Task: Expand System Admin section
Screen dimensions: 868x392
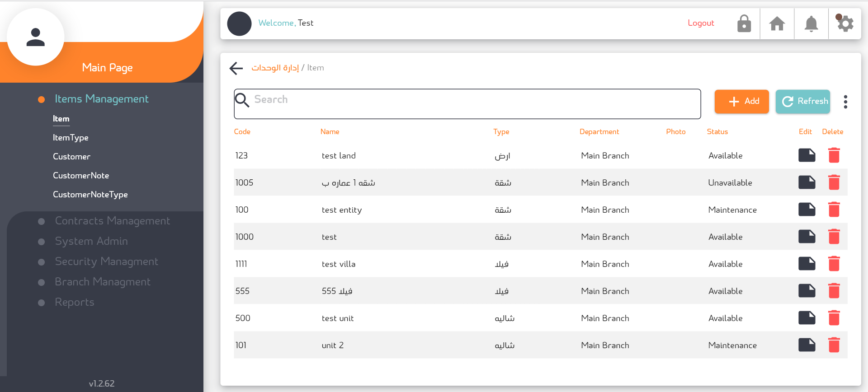Action: click(x=91, y=241)
